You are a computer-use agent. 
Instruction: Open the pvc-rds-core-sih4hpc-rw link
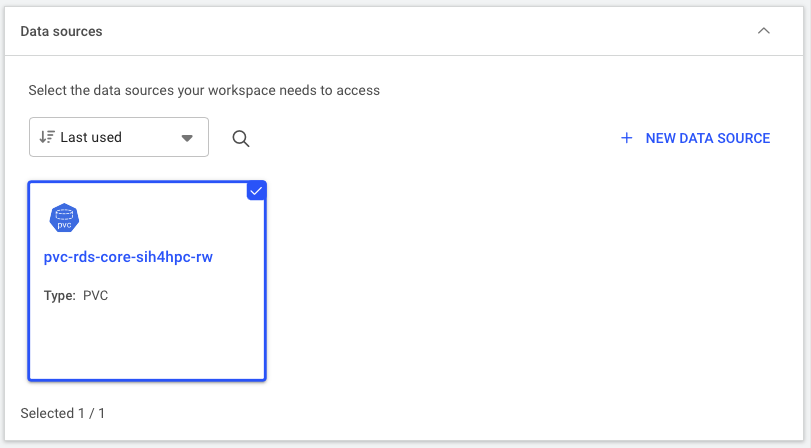(128, 257)
